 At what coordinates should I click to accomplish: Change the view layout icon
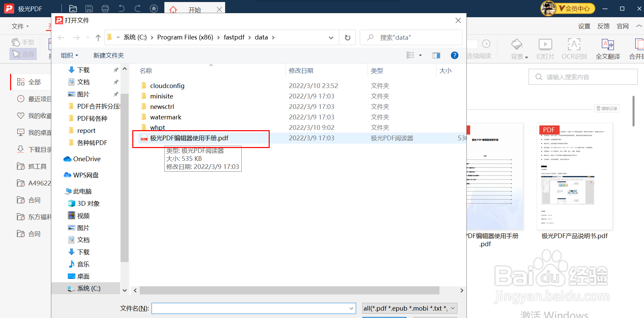(410, 55)
